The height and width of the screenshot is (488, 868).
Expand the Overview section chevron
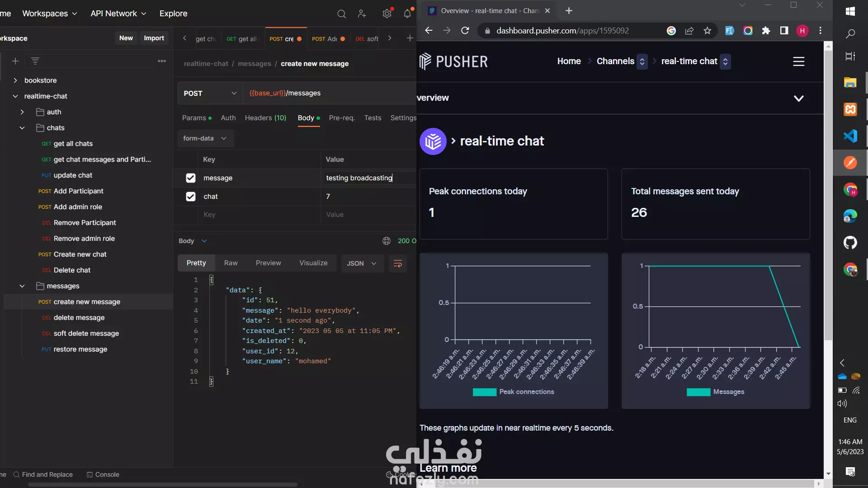[799, 99]
